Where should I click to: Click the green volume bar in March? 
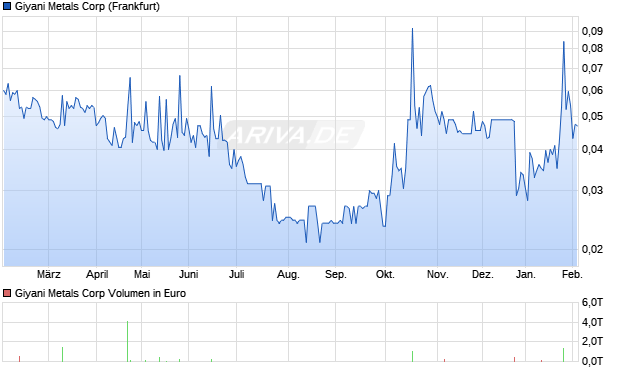62,354
